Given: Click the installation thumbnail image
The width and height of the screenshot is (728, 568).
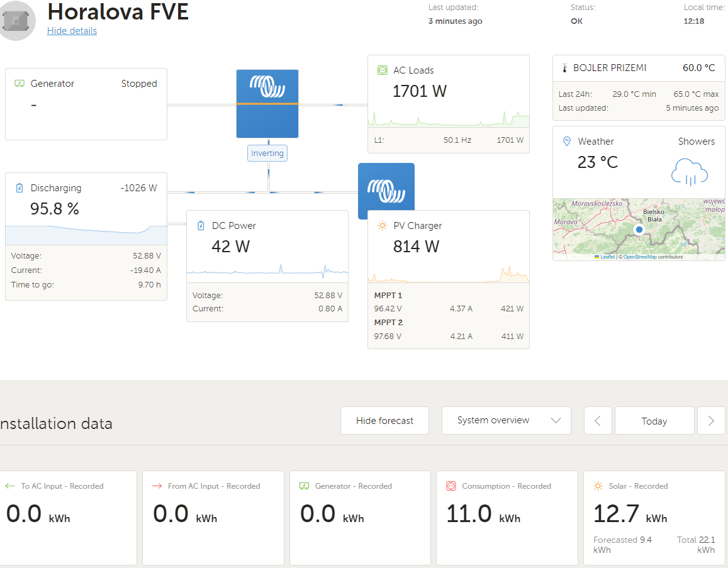Looking at the screenshot, I should [x=15, y=21].
